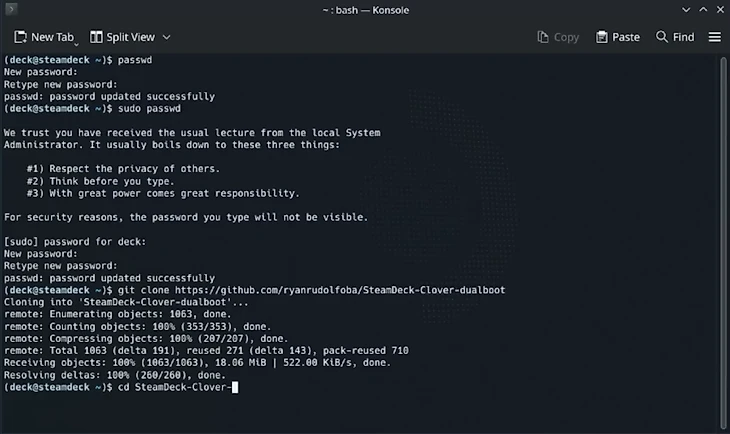Image resolution: width=730 pixels, height=434 pixels.
Task: Click the Copy button text
Action: [x=566, y=37]
